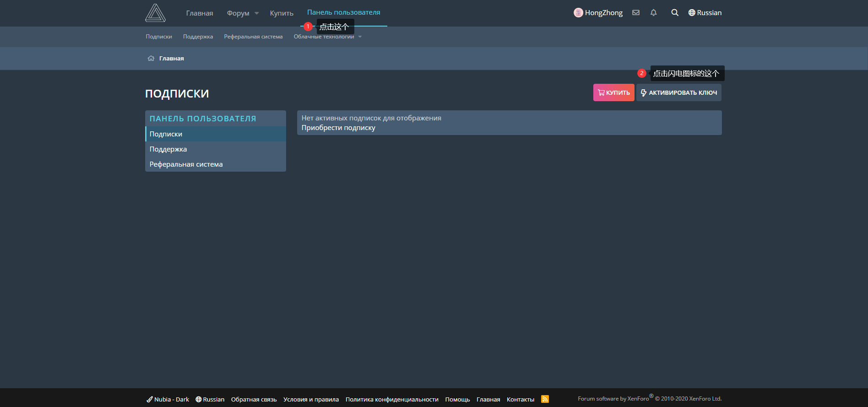The height and width of the screenshot is (407, 868).
Task: Expand the Облачные технологии submenu arrow
Action: (360, 37)
